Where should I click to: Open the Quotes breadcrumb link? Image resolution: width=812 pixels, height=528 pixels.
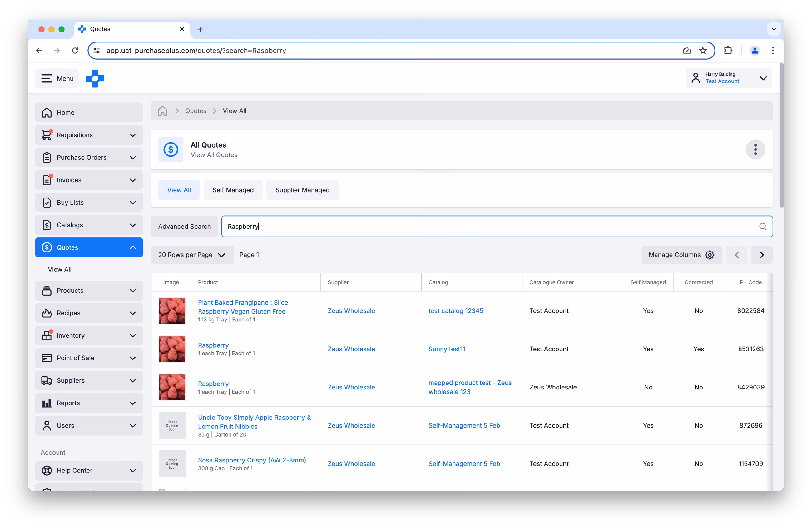[196, 111]
